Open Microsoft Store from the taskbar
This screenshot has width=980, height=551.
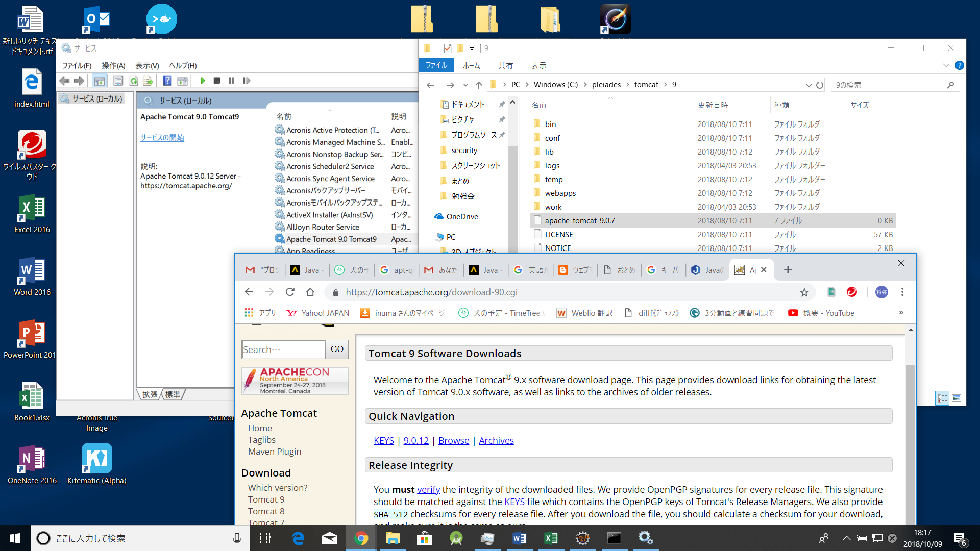tap(424, 538)
